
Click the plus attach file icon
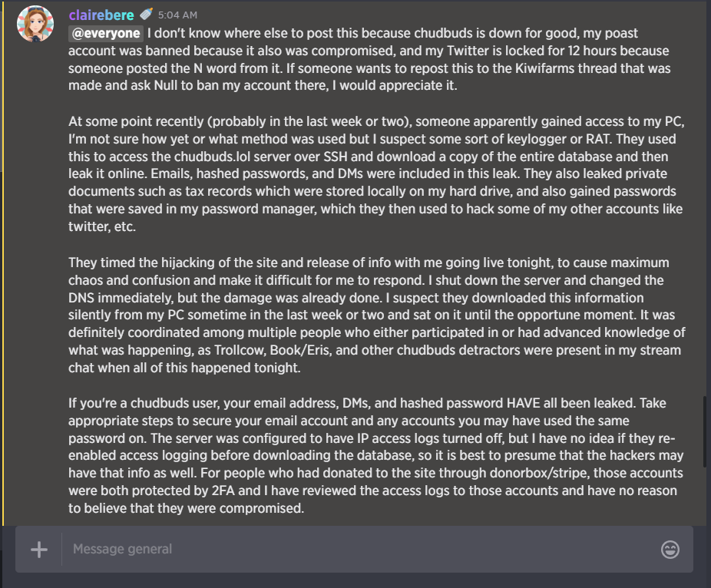point(38,550)
